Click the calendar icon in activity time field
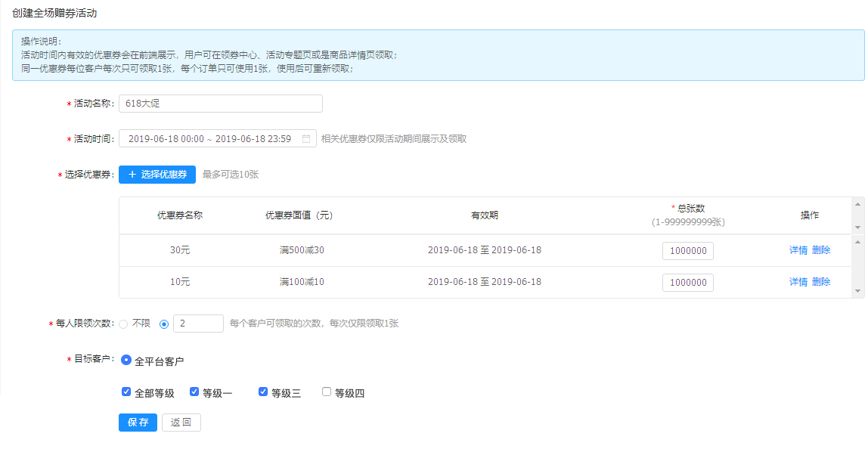Viewport: 868px width, 449px height. click(x=306, y=139)
